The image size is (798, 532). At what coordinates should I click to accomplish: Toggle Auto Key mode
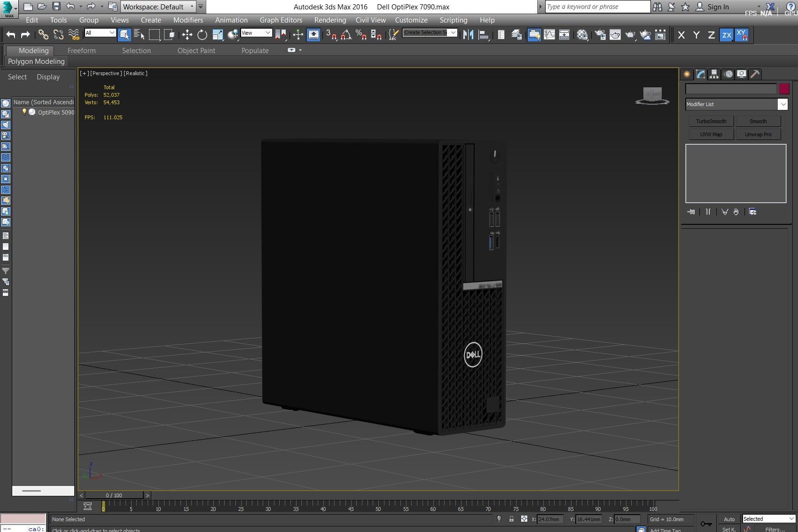click(x=729, y=519)
